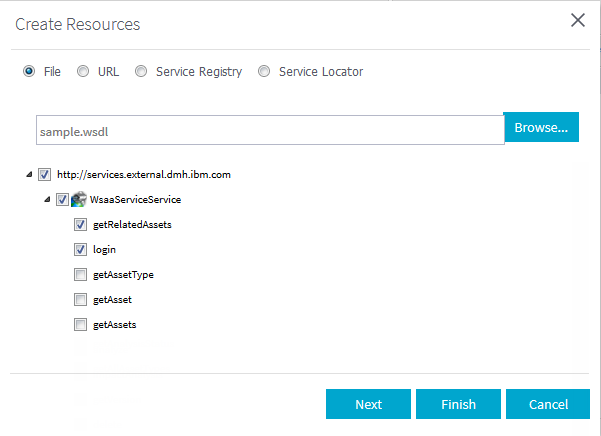Click Finish to create resources

(x=458, y=404)
